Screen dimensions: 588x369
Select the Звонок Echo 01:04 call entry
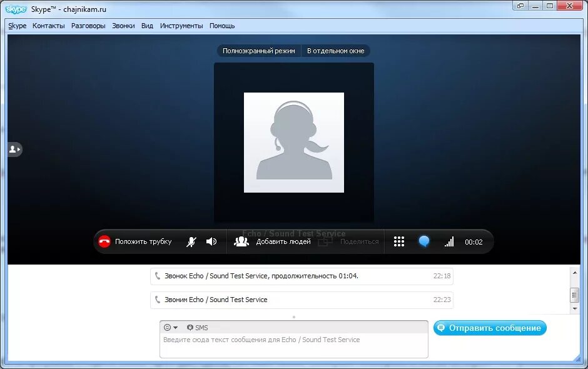[302, 276]
